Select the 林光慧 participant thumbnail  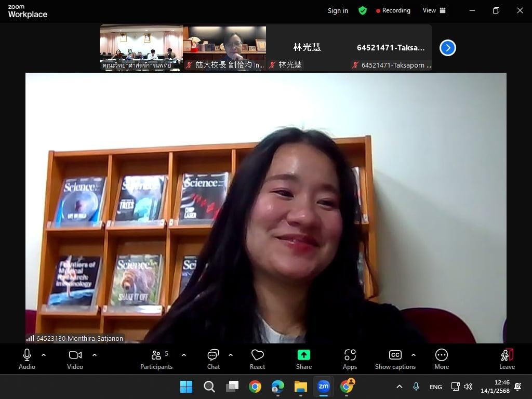(307, 48)
